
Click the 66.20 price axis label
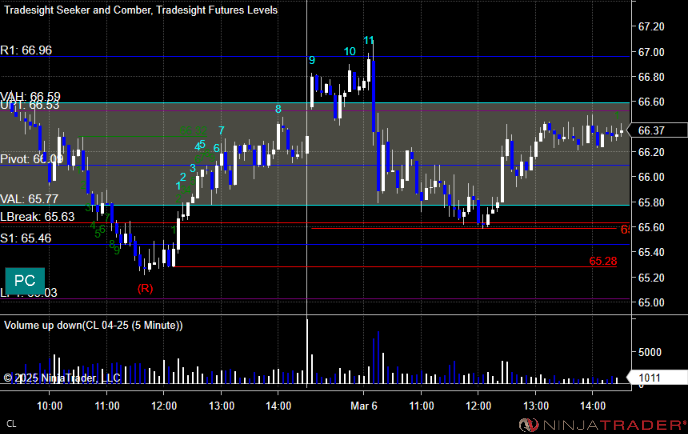pos(651,152)
